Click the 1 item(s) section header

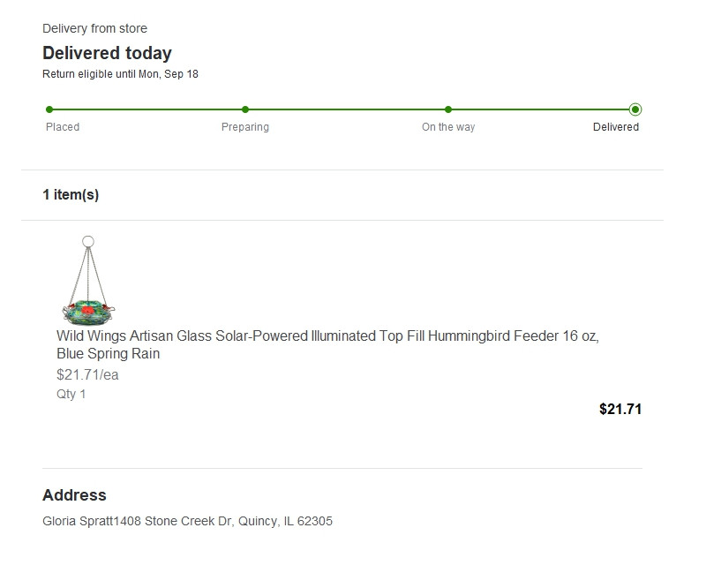tap(71, 195)
